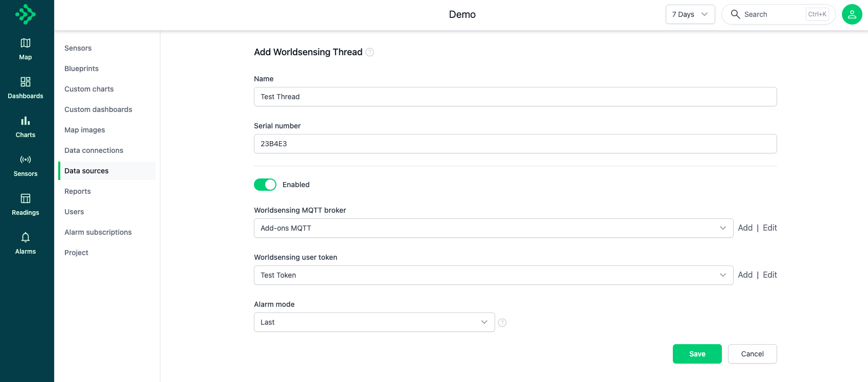This screenshot has height=382, width=868.
Task: Select Data connections in settings menu
Action: [94, 150]
